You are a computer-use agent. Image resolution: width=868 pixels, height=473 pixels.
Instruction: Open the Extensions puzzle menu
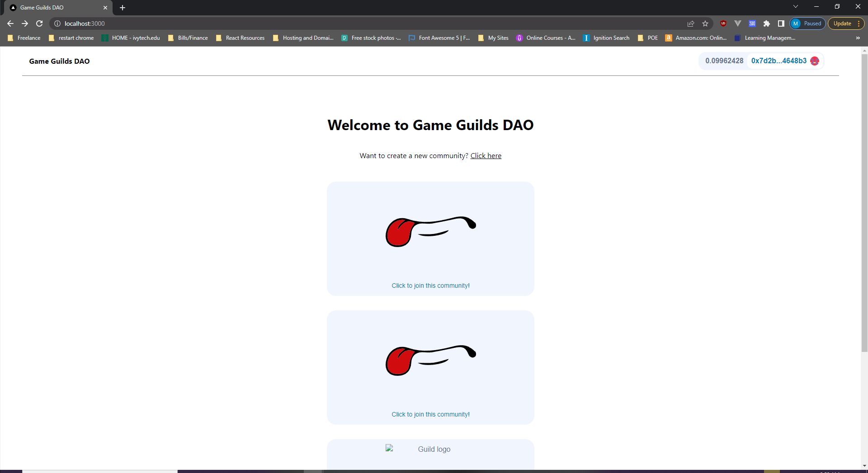click(x=767, y=23)
